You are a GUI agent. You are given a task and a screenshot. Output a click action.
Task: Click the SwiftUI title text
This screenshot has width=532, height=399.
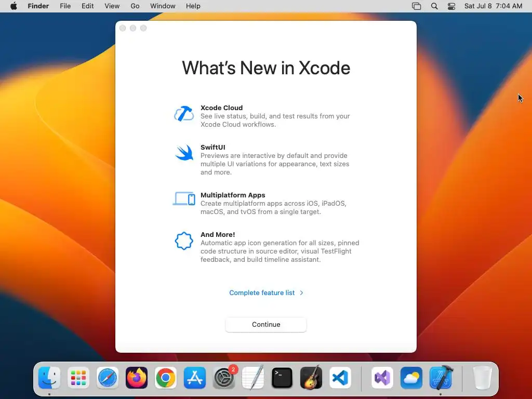point(212,147)
